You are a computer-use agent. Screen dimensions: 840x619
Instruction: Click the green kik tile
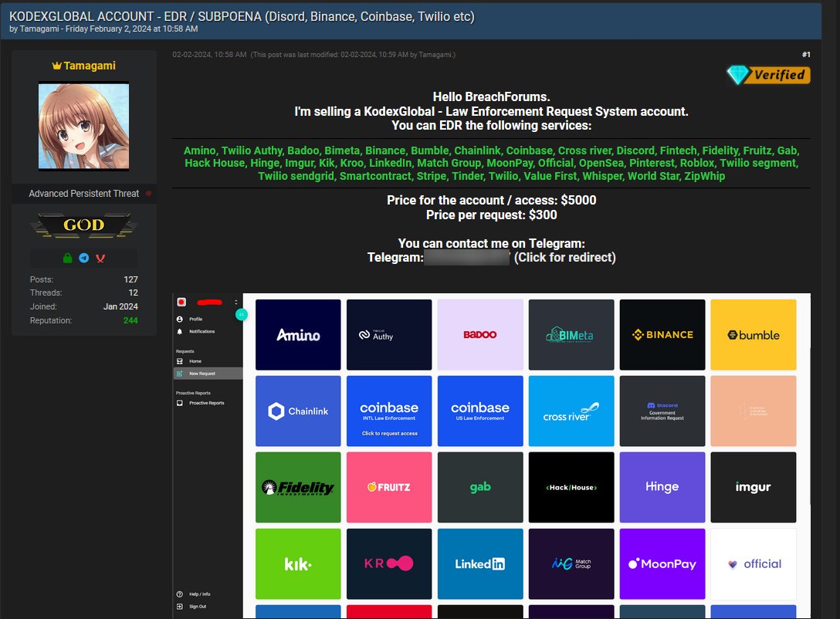[298, 564]
